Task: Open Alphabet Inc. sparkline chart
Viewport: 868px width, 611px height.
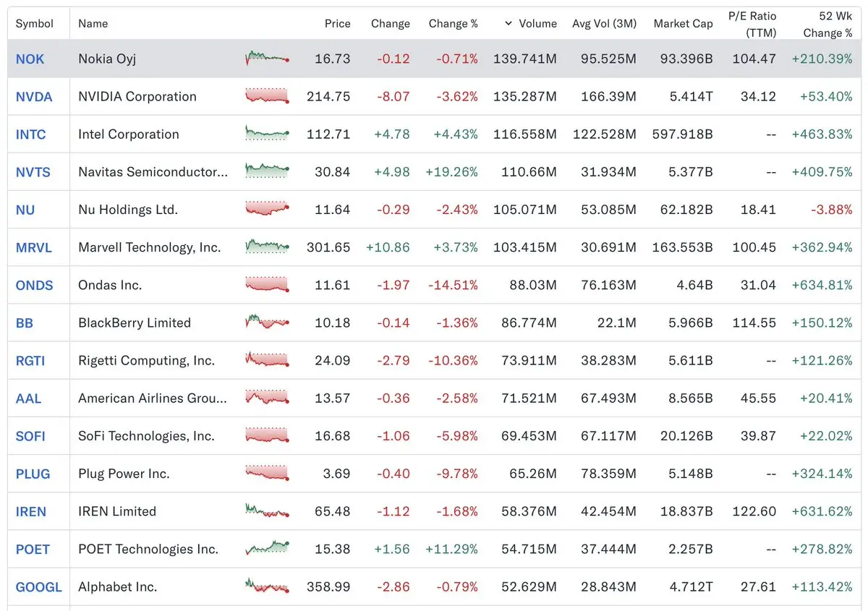Action: coord(268,586)
